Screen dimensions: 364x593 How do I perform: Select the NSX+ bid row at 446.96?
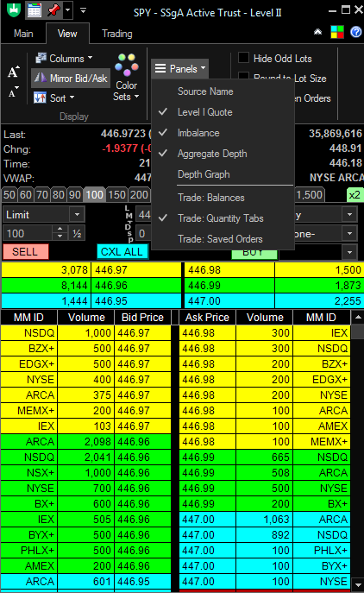pyautogui.click(x=85, y=473)
